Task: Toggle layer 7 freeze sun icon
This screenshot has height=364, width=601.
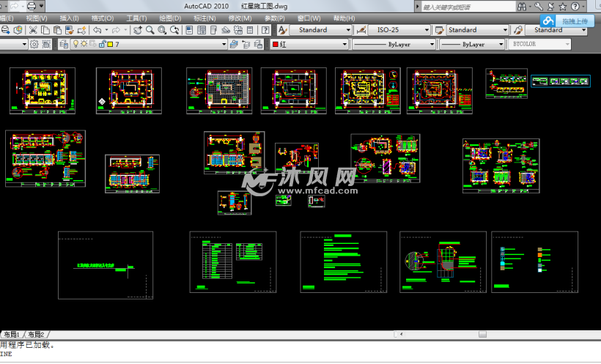Action: point(84,44)
